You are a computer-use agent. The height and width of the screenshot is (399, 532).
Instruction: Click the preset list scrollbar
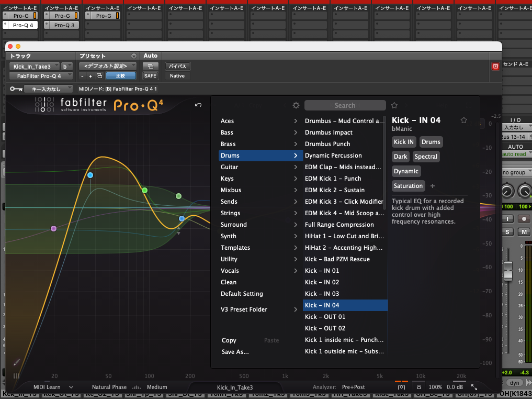[x=385, y=163]
